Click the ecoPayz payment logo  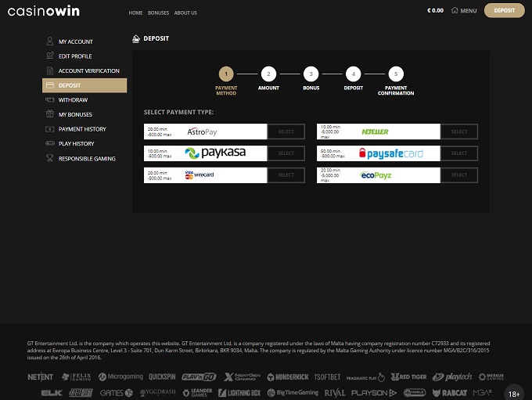pyautogui.click(x=376, y=175)
